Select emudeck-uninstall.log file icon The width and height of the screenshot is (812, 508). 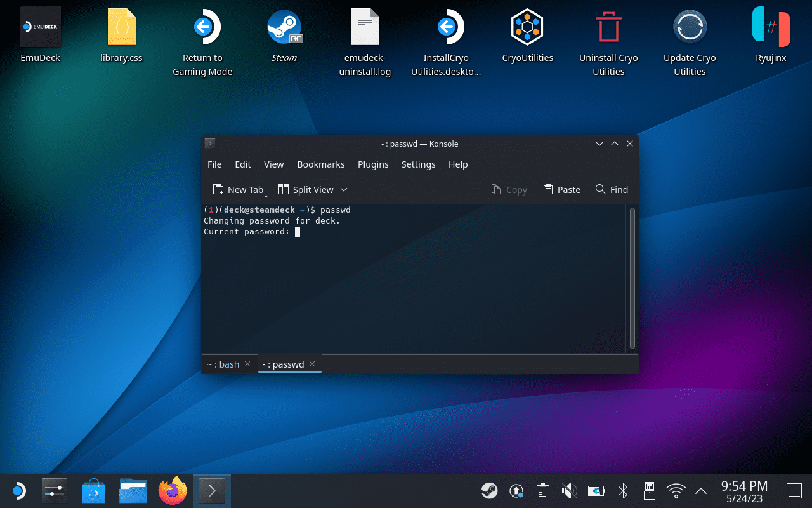click(365, 27)
